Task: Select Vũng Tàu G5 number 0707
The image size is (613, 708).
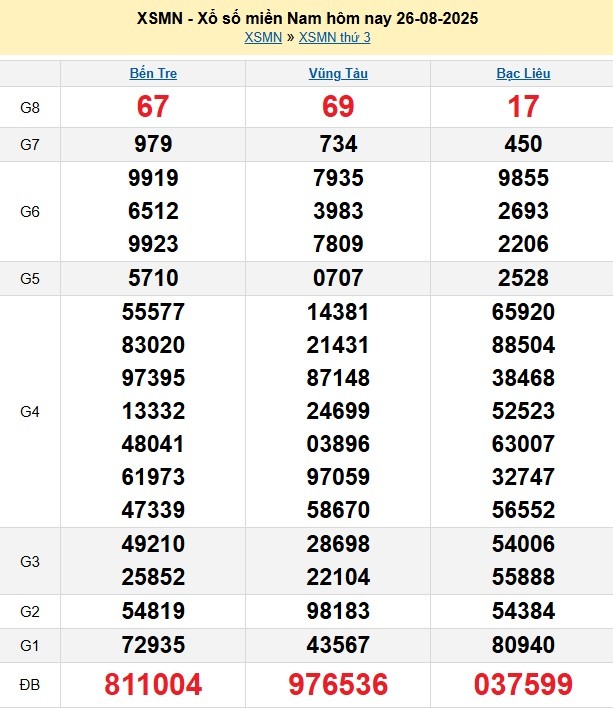Action: click(338, 278)
